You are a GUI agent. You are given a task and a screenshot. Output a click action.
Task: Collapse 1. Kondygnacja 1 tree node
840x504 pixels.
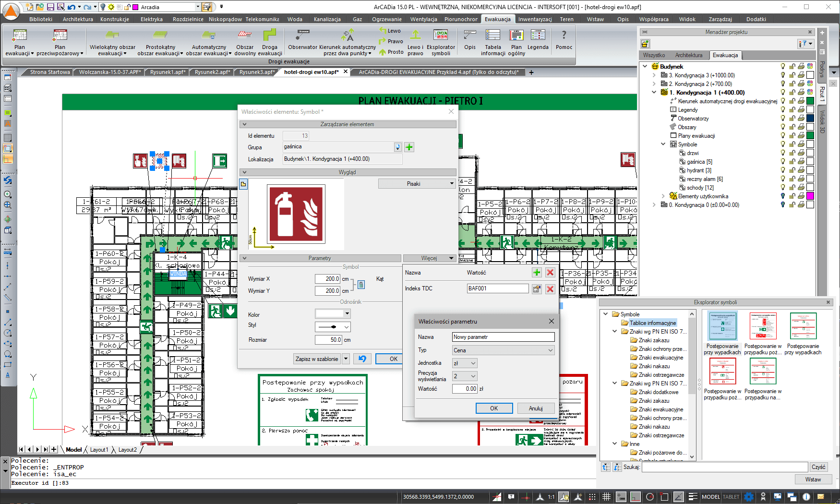point(654,93)
